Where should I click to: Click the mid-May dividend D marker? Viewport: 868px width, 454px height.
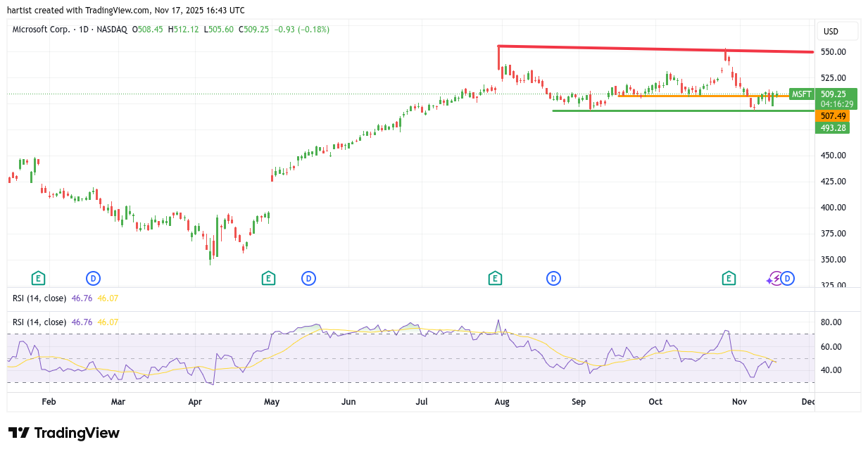pyautogui.click(x=308, y=279)
